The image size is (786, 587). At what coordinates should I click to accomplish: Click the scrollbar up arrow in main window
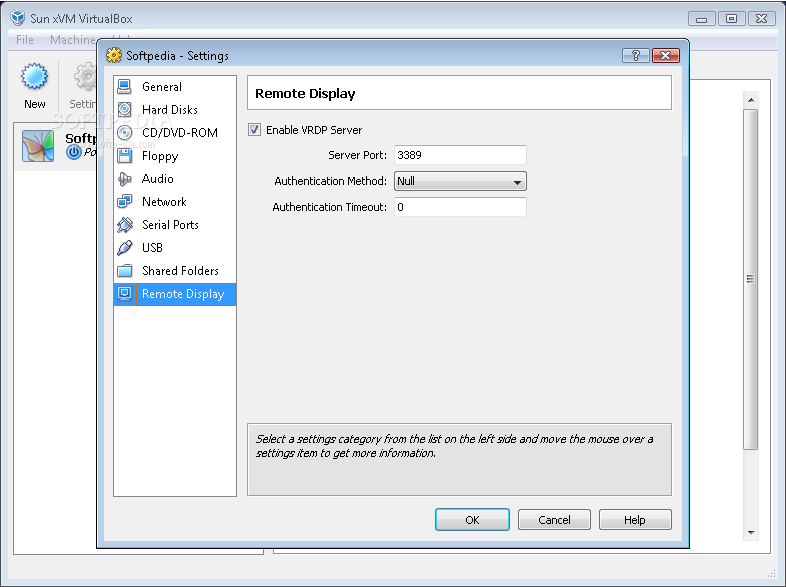[x=751, y=100]
